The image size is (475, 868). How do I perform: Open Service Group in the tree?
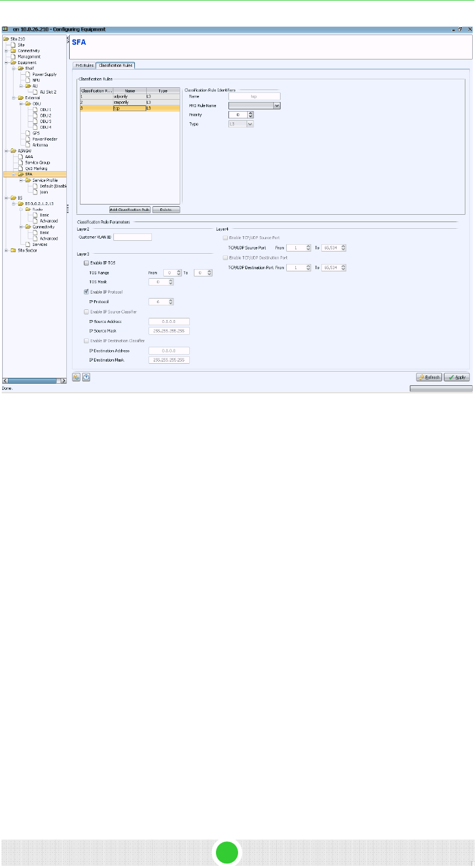coord(35,163)
